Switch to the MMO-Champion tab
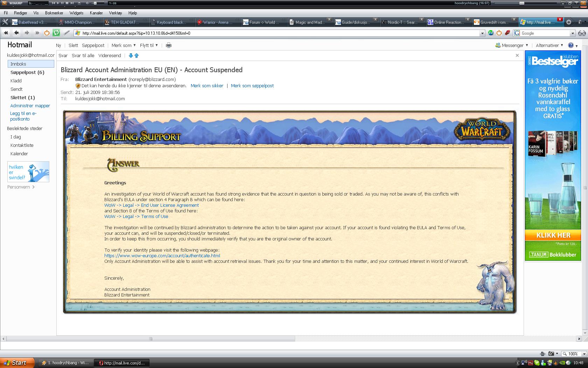Viewport: 588px width, 368px height. [79, 22]
